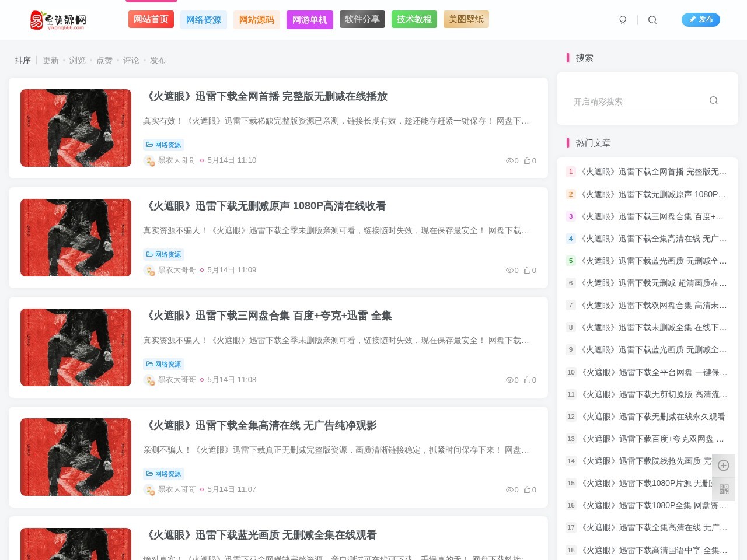Open author name 黑衣大哥哥 on 11:10 post
Image resolution: width=747 pixels, height=560 pixels.
177,160
